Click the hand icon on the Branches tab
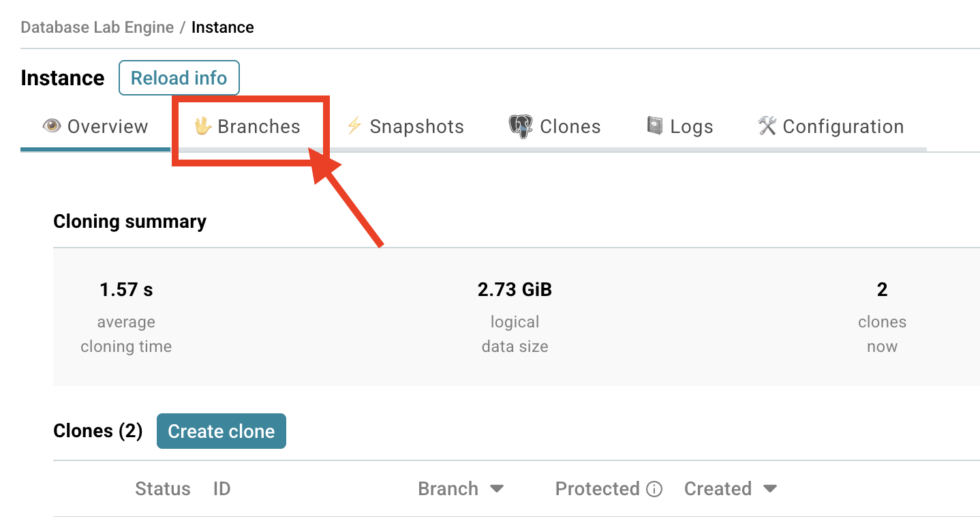The image size is (980, 517). coord(202,127)
